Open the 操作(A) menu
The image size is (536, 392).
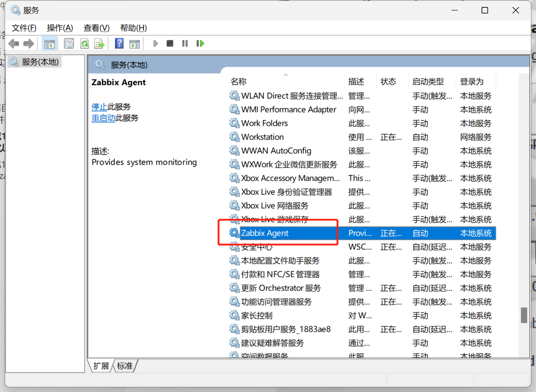point(60,28)
